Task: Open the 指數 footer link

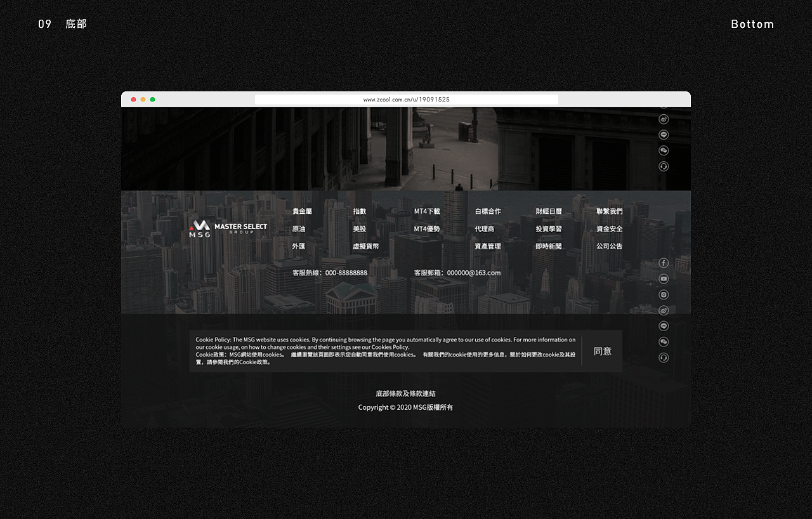Action: (x=360, y=211)
